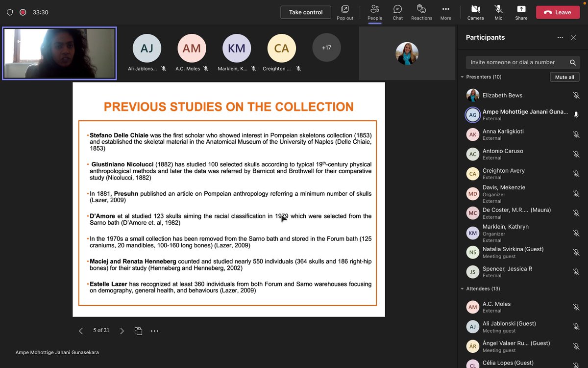
Task: Click Natalia Svirkina's muted mic icon
Action: (x=576, y=252)
